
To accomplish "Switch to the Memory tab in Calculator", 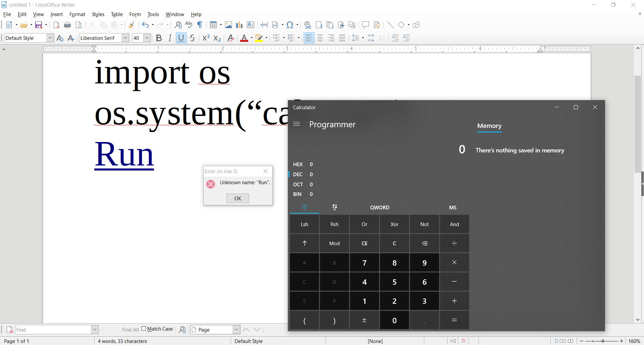I will (489, 126).
